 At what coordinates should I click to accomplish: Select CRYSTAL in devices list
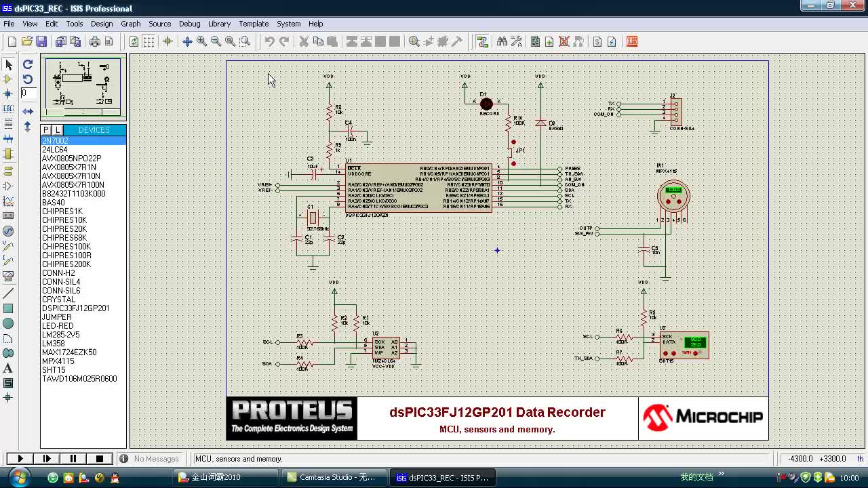click(x=83, y=300)
